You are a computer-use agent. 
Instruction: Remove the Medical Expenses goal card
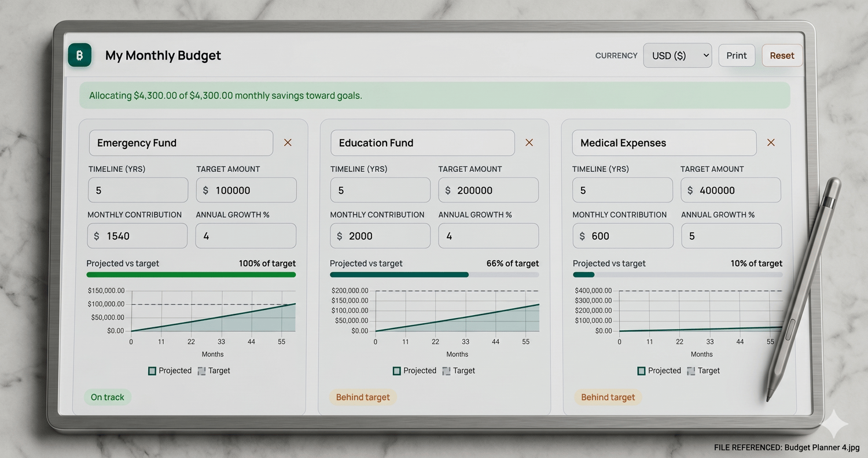click(771, 143)
